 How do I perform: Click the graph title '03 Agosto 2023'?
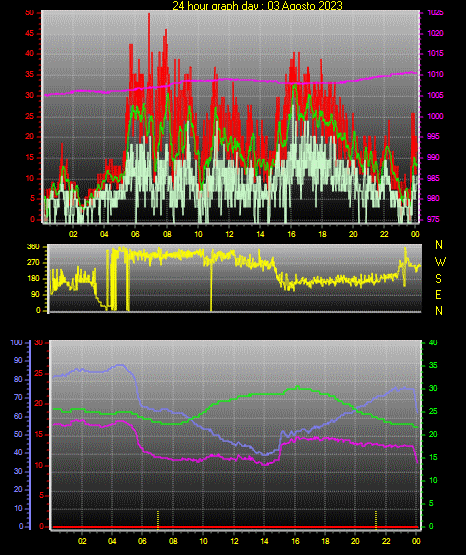point(305,5)
